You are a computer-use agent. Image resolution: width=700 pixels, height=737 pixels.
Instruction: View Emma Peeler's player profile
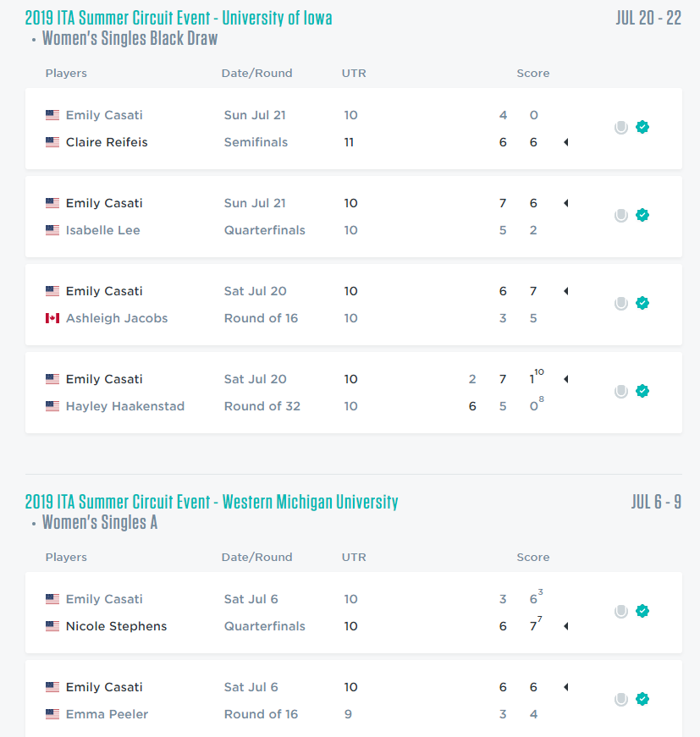tap(107, 714)
